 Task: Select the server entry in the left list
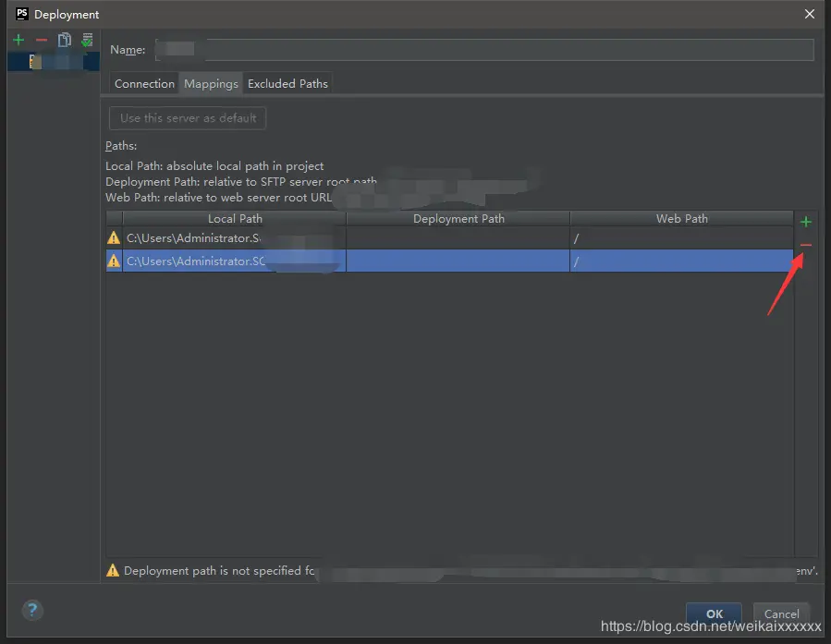click(x=53, y=61)
